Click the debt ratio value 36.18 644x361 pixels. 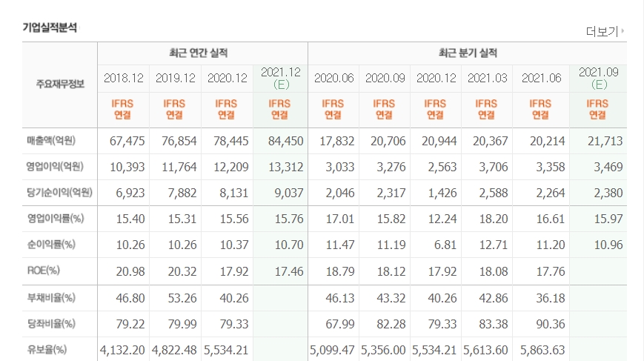[551, 298]
